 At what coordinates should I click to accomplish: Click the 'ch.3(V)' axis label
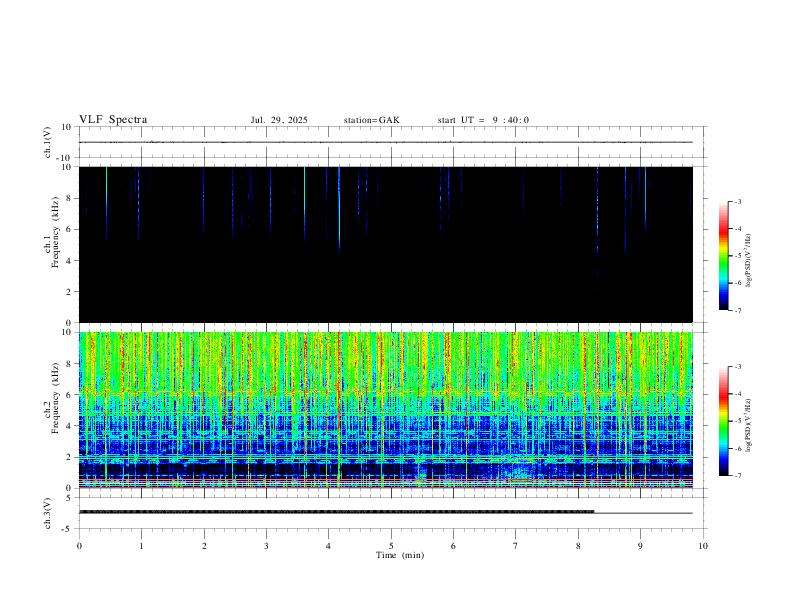pos(48,513)
